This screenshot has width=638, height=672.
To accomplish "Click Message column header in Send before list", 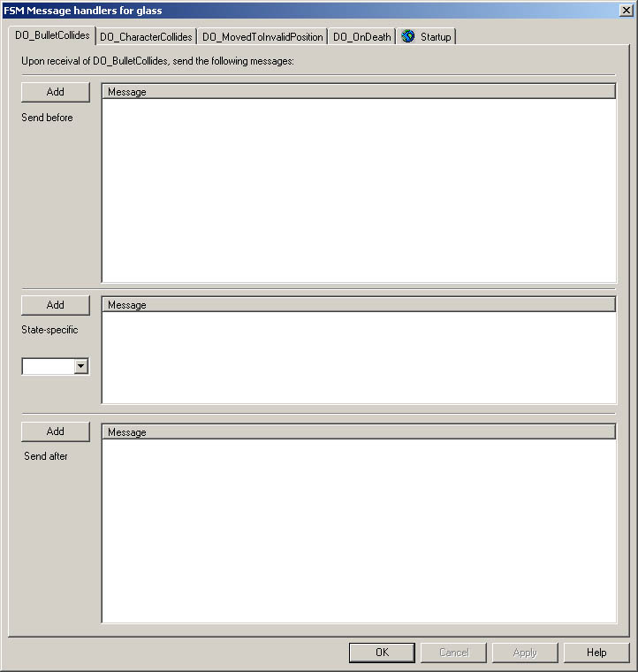I will click(359, 92).
